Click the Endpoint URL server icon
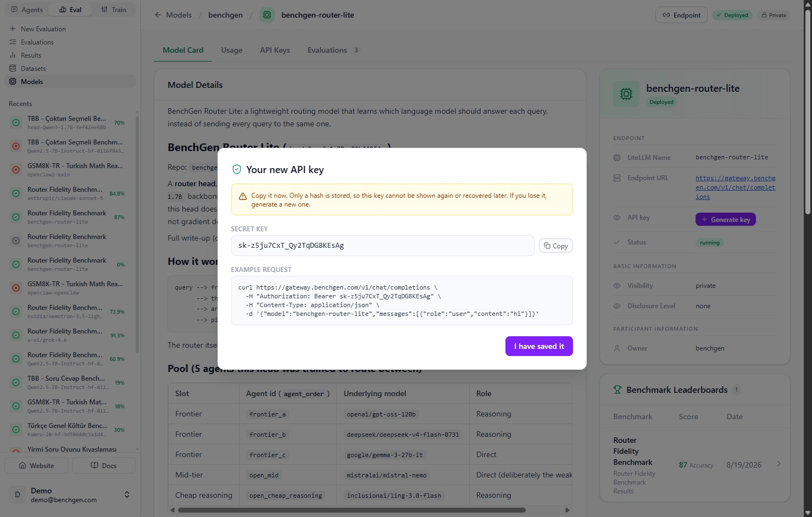The height and width of the screenshot is (517, 812). pyautogui.click(x=617, y=178)
